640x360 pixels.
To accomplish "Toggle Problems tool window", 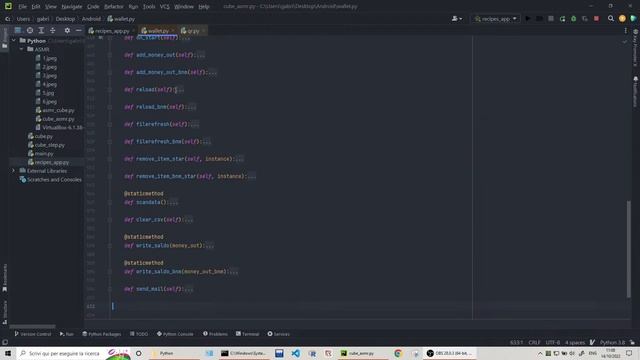I will click(x=215, y=334).
